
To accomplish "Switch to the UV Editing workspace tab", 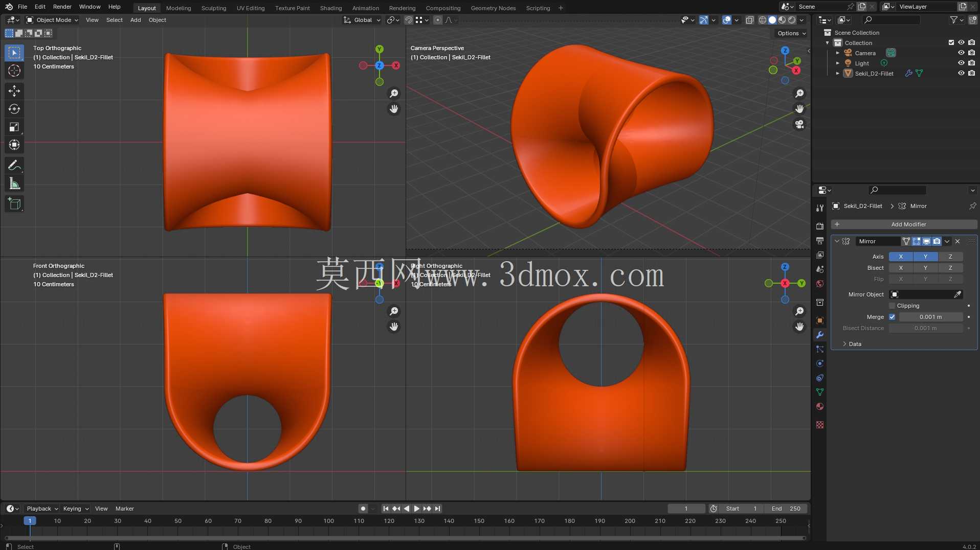I will pos(251,8).
